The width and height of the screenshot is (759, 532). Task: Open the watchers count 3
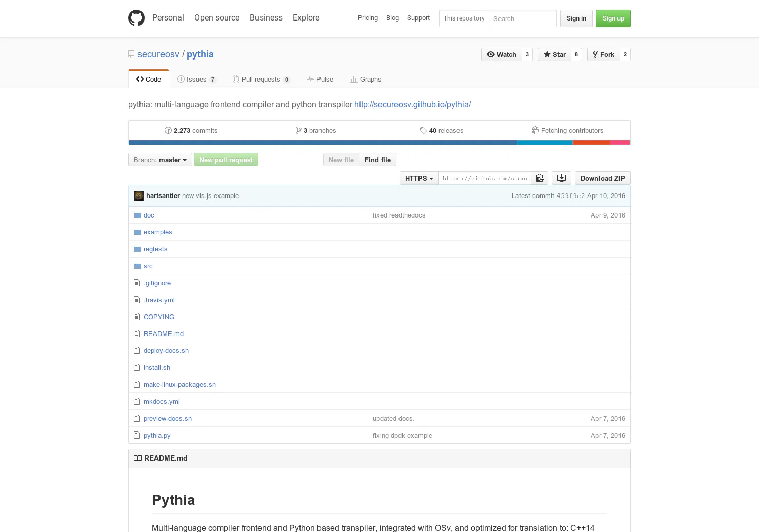527,54
